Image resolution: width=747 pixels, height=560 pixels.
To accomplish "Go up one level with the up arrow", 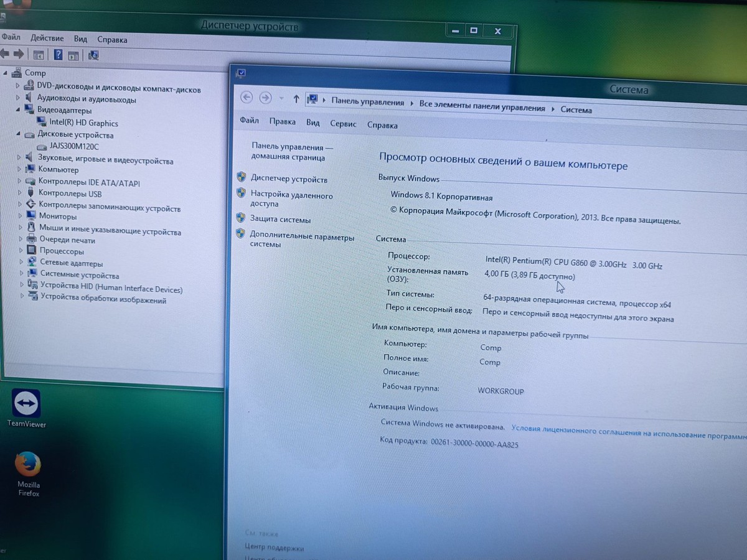I will click(x=296, y=98).
